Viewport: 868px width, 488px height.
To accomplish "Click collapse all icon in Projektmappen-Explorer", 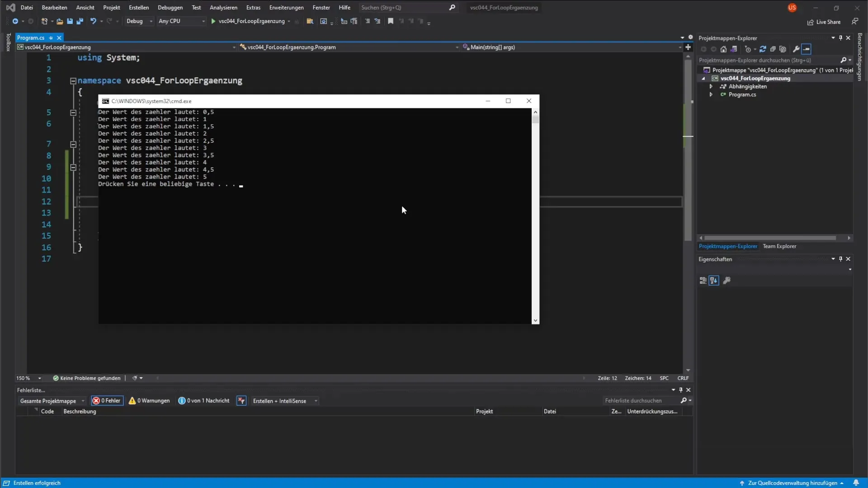I will coord(773,49).
